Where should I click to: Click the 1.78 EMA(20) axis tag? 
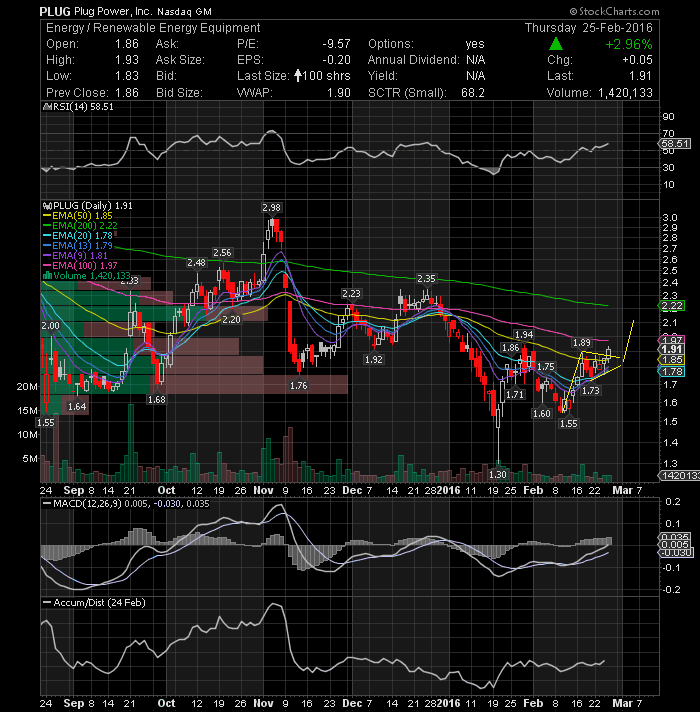coord(672,371)
